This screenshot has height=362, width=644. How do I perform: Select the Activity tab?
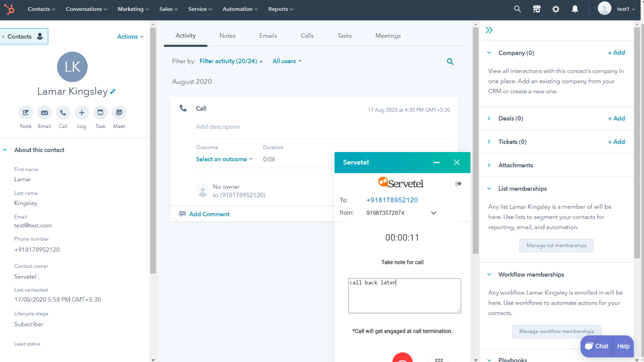[x=186, y=36]
